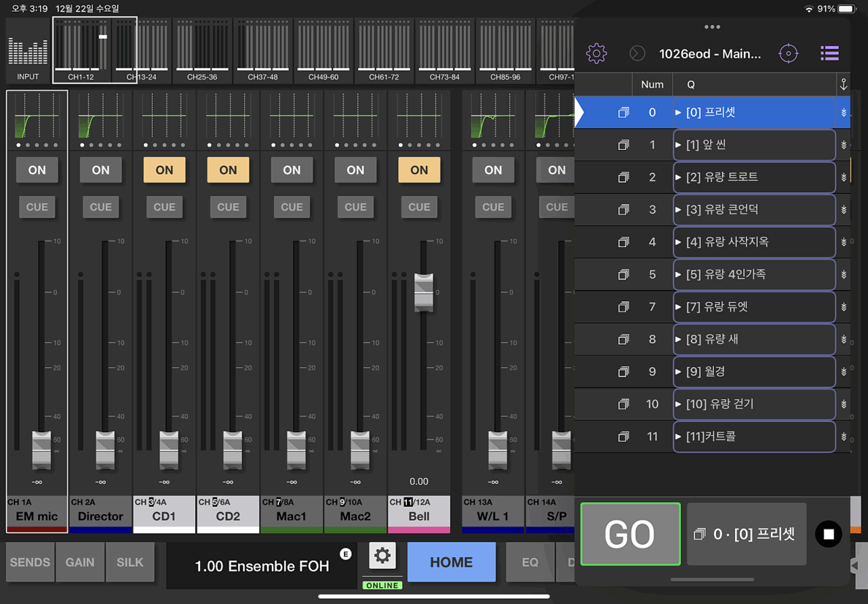Viewport: 868px width, 604px height.
Task: Tap the down-chevron icon on cue 2 row
Action: click(x=844, y=177)
